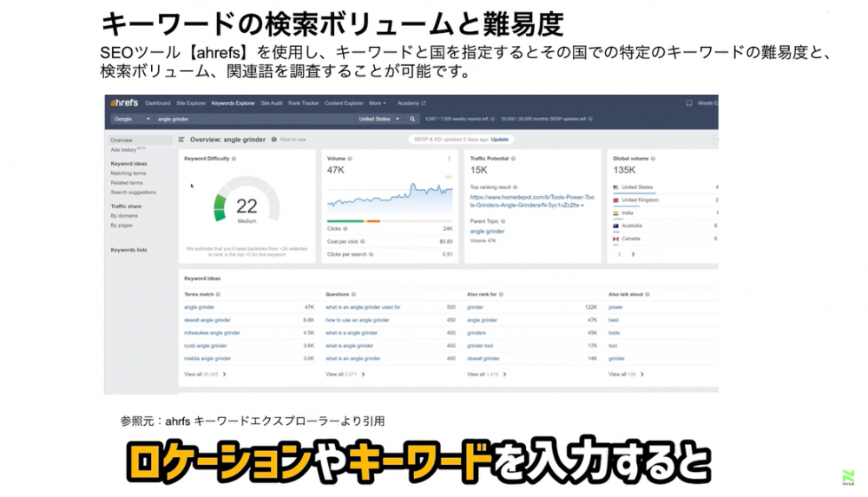Screen dimensions: 868x497
Task: Open Academy external link
Action: pyautogui.click(x=411, y=103)
